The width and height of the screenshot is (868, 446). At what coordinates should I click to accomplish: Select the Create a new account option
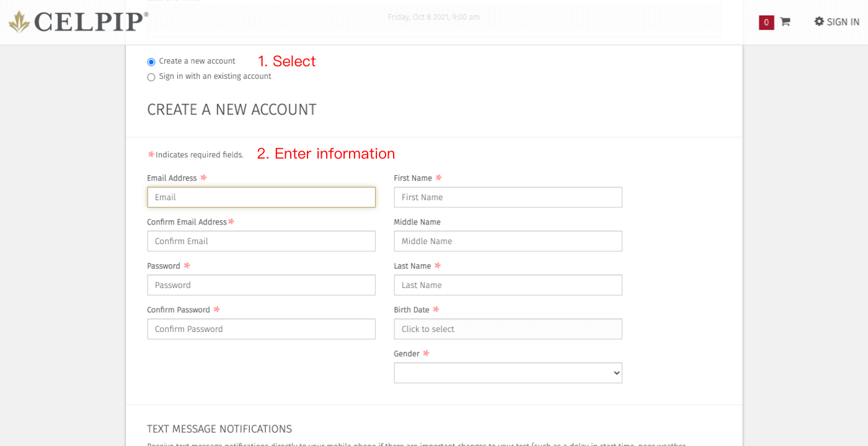click(x=151, y=62)
